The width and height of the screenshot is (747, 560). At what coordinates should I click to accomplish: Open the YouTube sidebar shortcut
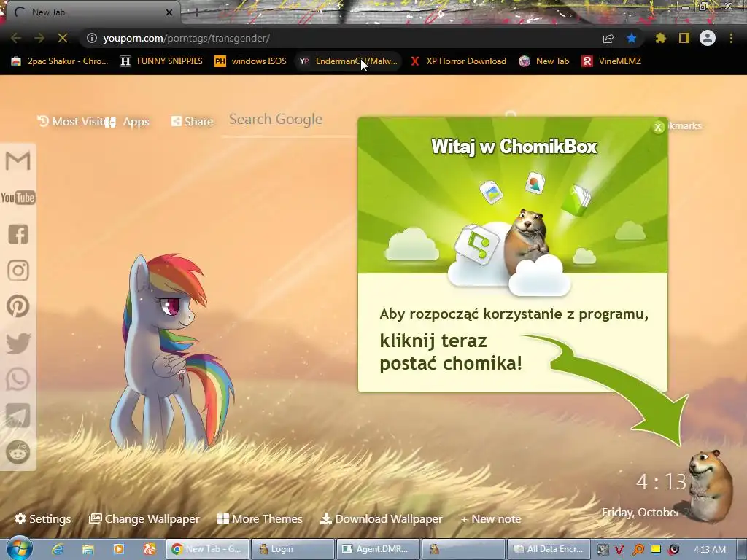[18, 198]
